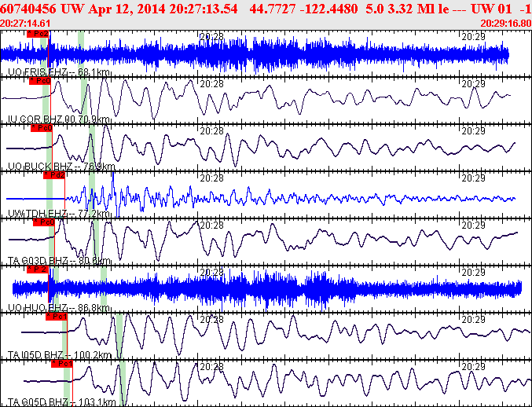Click the event ID 60740456 in the header

click(x=29, y=9)
